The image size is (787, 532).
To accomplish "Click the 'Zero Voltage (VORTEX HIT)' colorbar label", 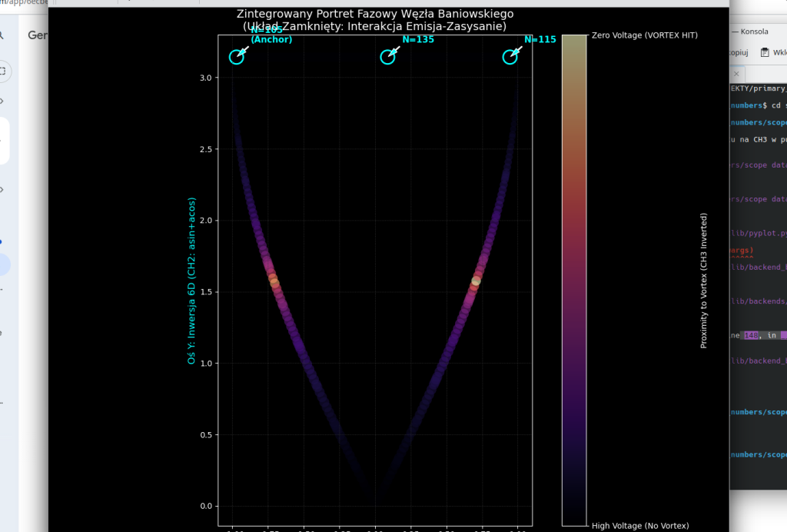I will click(644, 35).
